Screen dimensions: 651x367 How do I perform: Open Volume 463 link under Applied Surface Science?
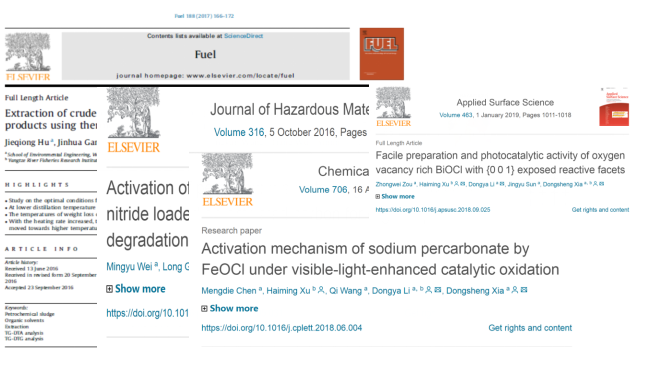tap(456, 115)
